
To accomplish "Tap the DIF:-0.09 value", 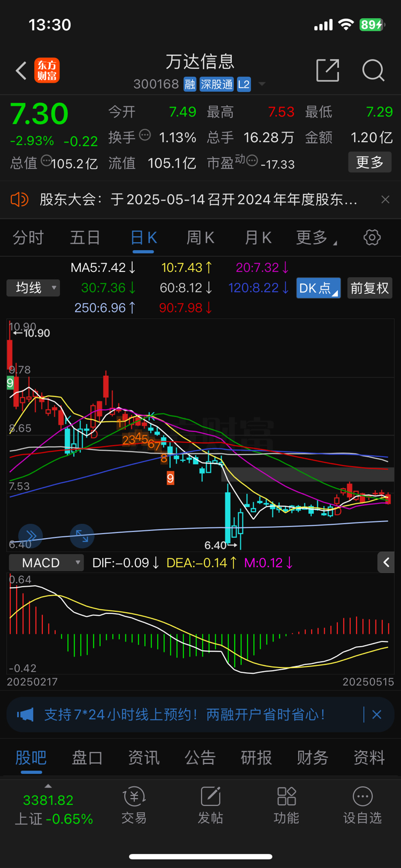I will pyautogui.click(x=125, y=563).
